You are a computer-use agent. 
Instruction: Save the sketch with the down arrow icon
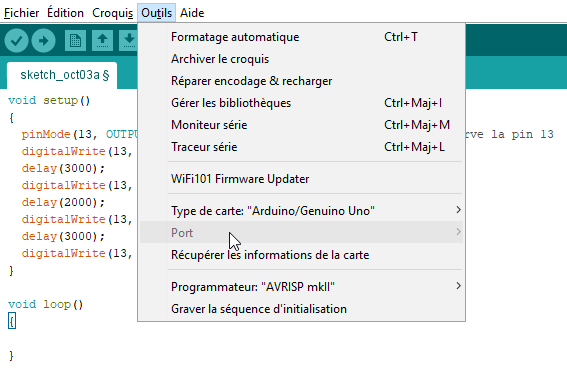128,40
